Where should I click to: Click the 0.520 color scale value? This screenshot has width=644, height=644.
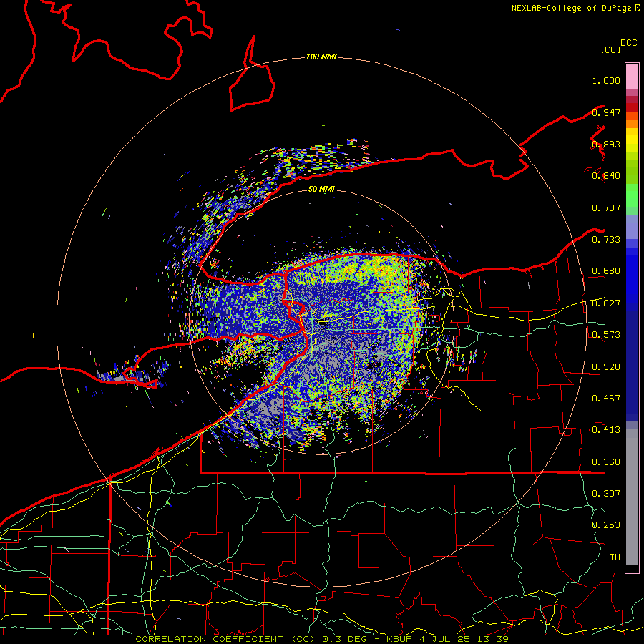[606, 367]
